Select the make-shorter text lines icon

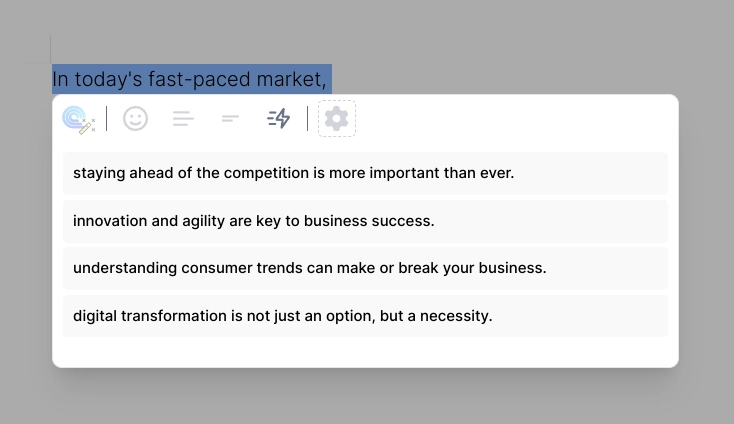click(230, 118)
